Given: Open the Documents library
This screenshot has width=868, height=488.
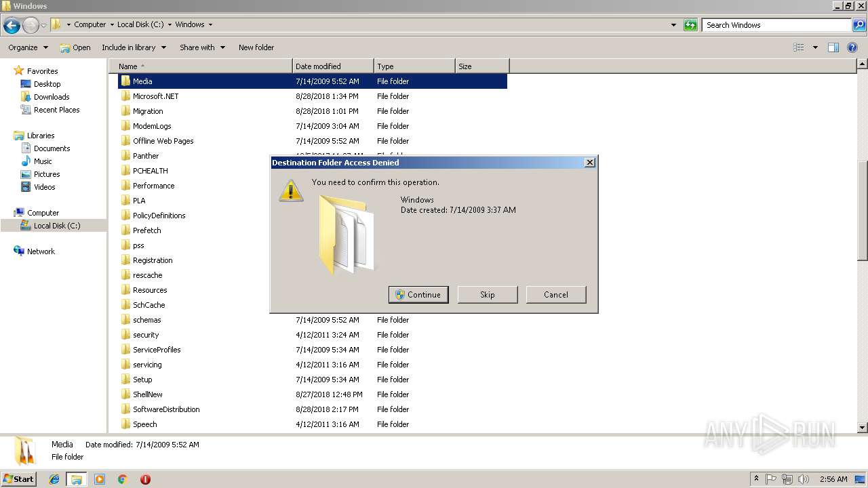Looking at the screenshot, I should [x=52, y=148].
